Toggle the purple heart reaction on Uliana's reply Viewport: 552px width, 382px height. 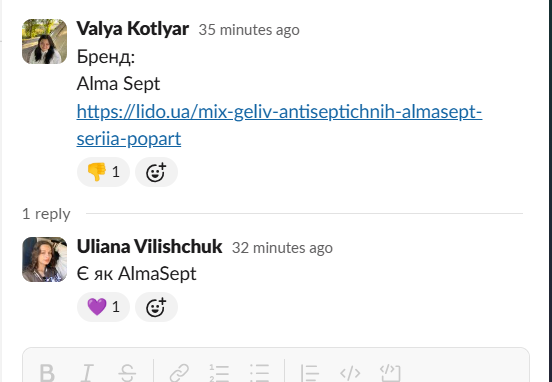click(103, 307)
